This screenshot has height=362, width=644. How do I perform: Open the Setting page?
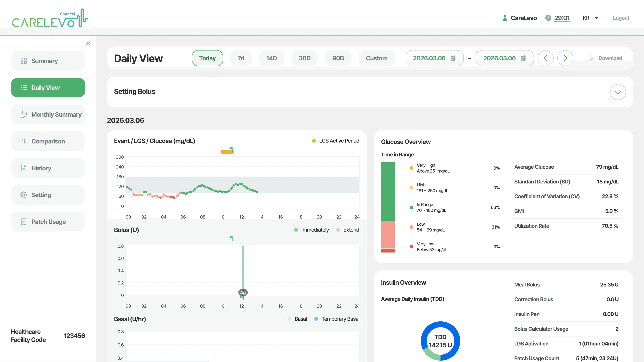point(48,195)
